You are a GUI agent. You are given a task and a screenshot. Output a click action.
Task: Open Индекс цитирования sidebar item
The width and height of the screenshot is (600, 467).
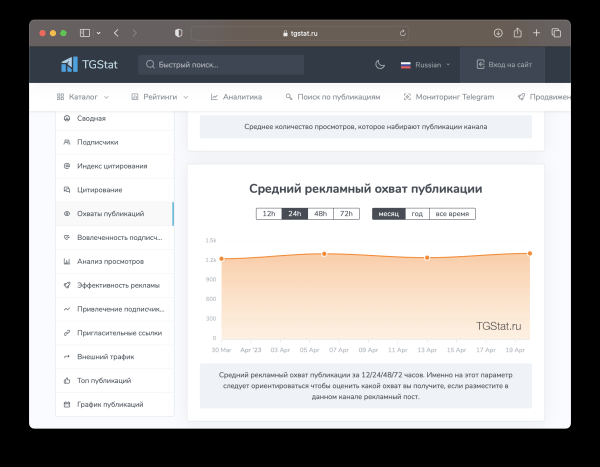tap(111, 166)
